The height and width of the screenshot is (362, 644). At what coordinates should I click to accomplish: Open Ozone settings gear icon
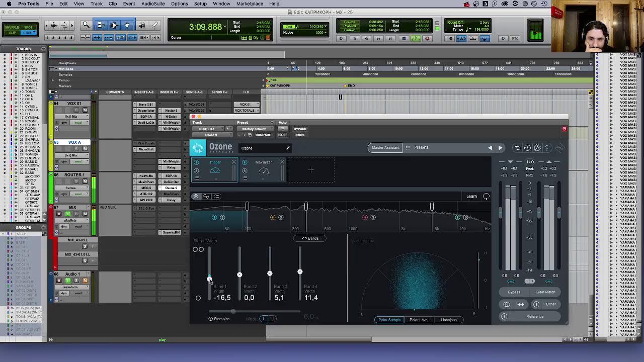[x=537, y=148]
